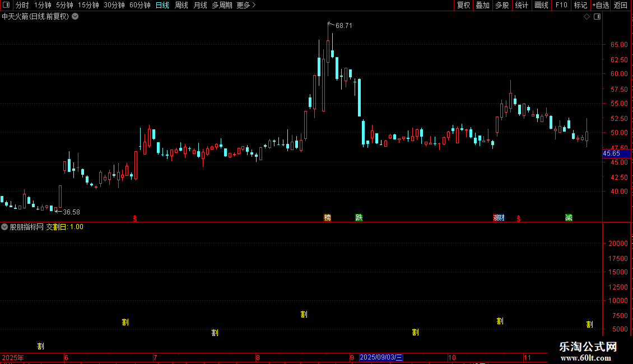
Task: Click the red $ marker near October end
Action: 519,218
